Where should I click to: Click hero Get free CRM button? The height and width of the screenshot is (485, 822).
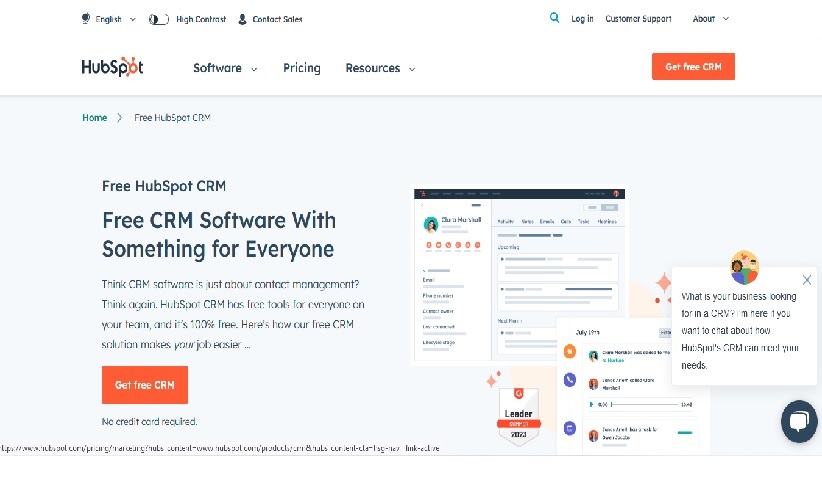tap(145, 385)
